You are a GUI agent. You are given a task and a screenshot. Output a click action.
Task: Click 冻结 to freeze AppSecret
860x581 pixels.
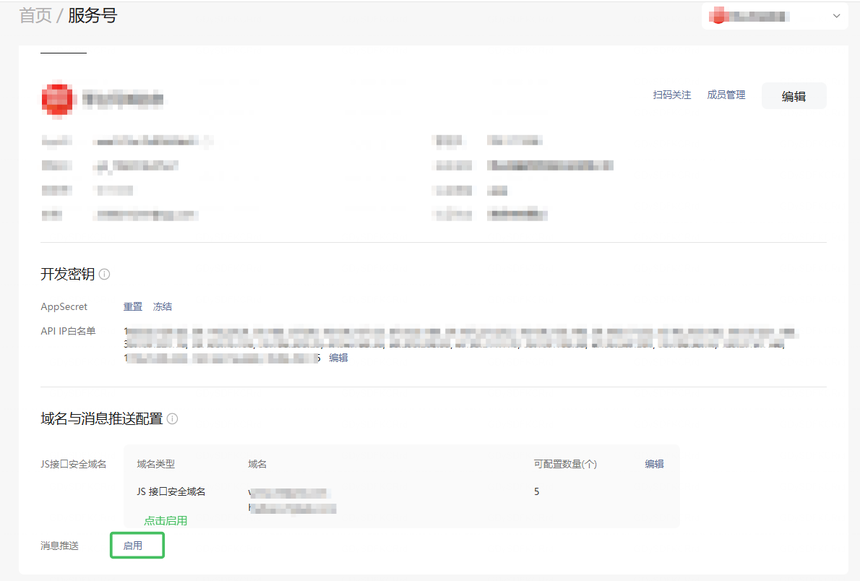(162, 307)
